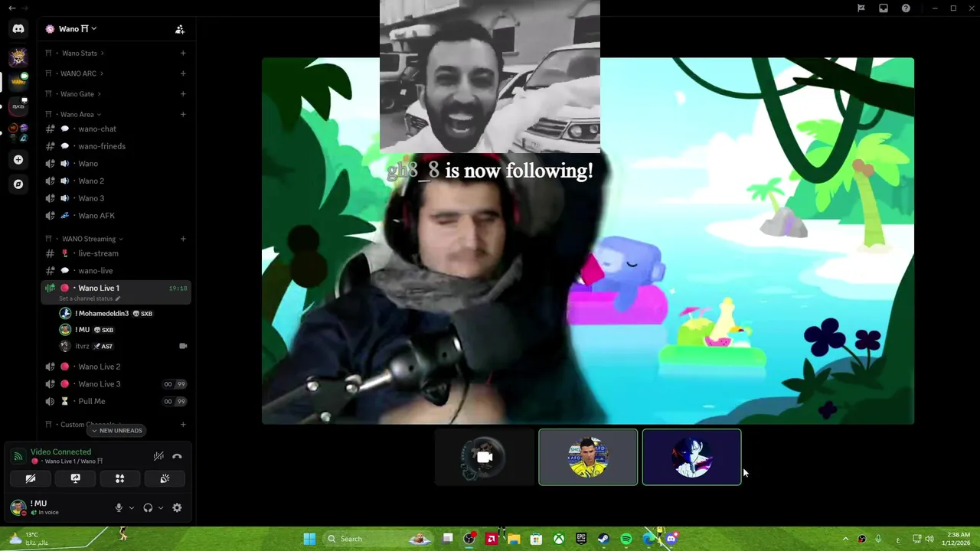The height and width of the screenshot is (551, 980).
Task: Join the Wano AFK voice channel
Action: (x=116, y=216)
